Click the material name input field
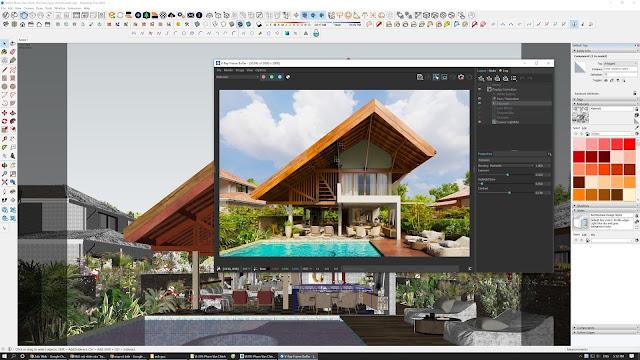 [612, 109]
